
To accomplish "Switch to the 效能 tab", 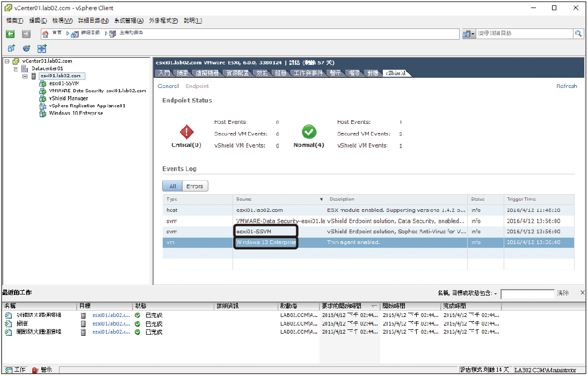I will click(262, 73).
